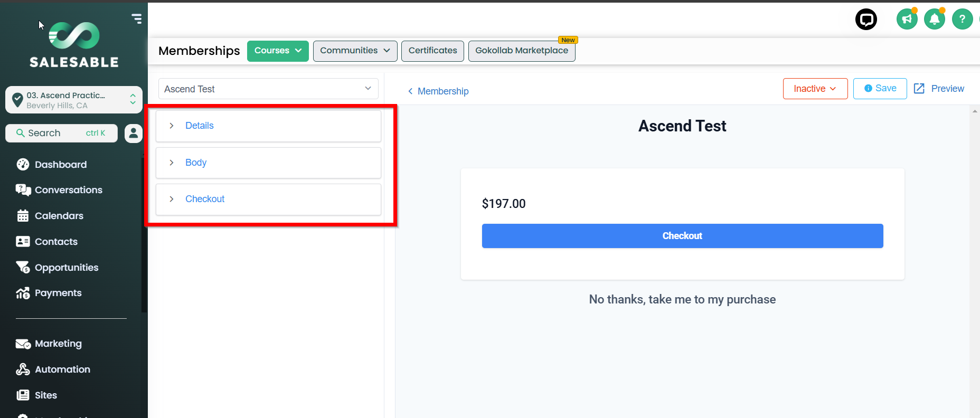Open Conversations in the sidebar

[x=59, y=190]
